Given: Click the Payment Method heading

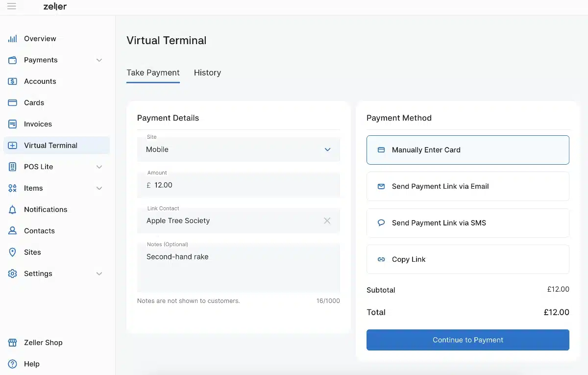Looking at the screenshot, I should (399, 118).
